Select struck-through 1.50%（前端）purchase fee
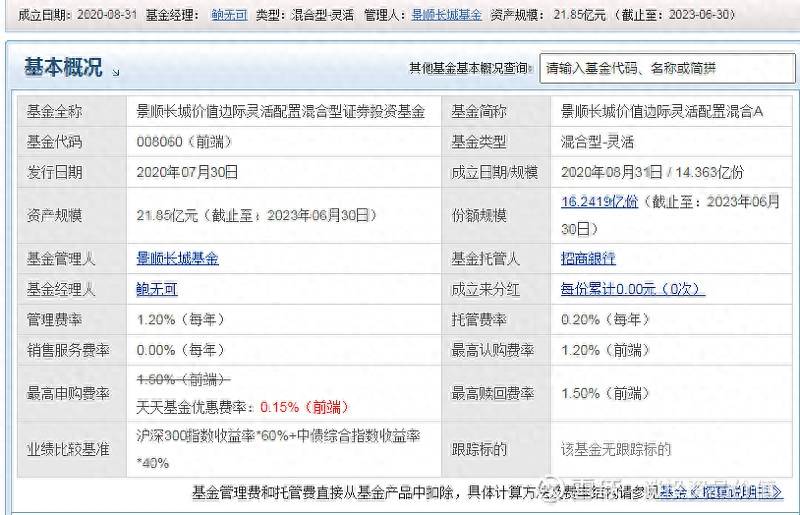This screenshot has width=800, height=515. 183,379
